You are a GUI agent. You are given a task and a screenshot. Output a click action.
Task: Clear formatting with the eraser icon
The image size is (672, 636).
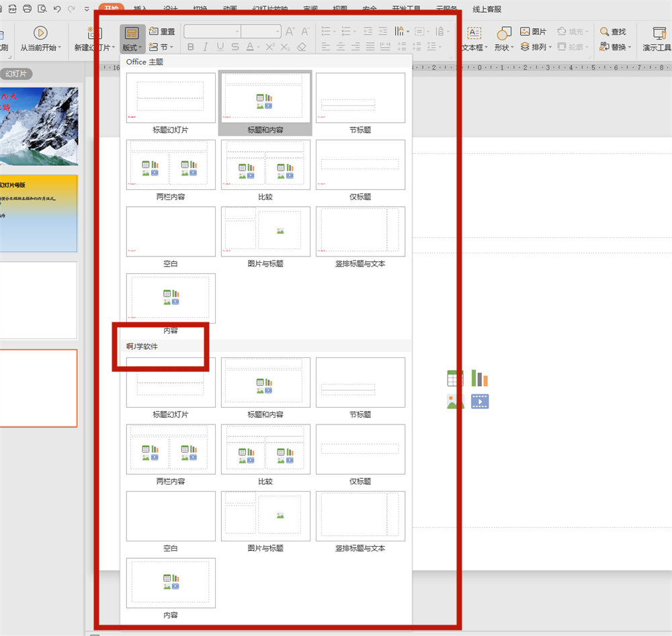tap(301, 47)
